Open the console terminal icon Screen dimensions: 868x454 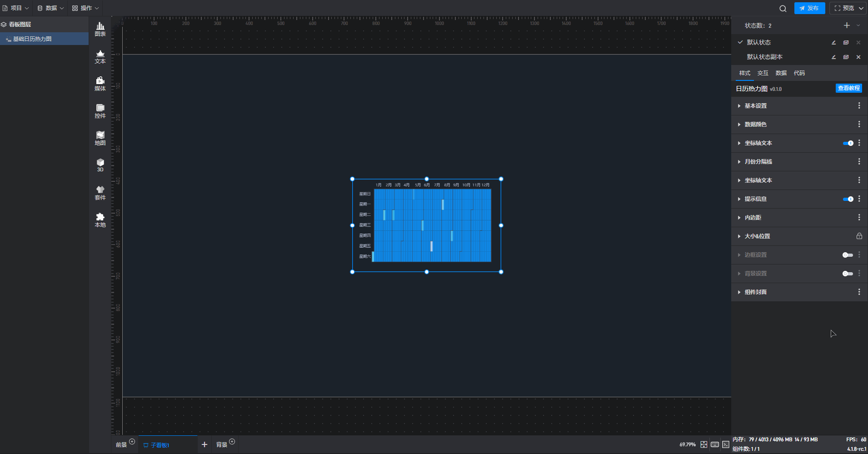click(726, 444)
